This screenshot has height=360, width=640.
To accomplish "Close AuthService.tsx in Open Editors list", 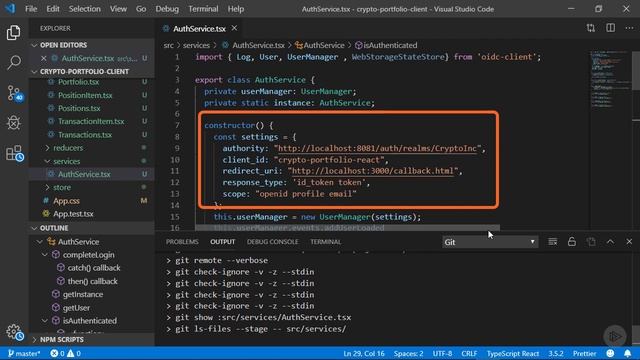I will click(44, 58).
